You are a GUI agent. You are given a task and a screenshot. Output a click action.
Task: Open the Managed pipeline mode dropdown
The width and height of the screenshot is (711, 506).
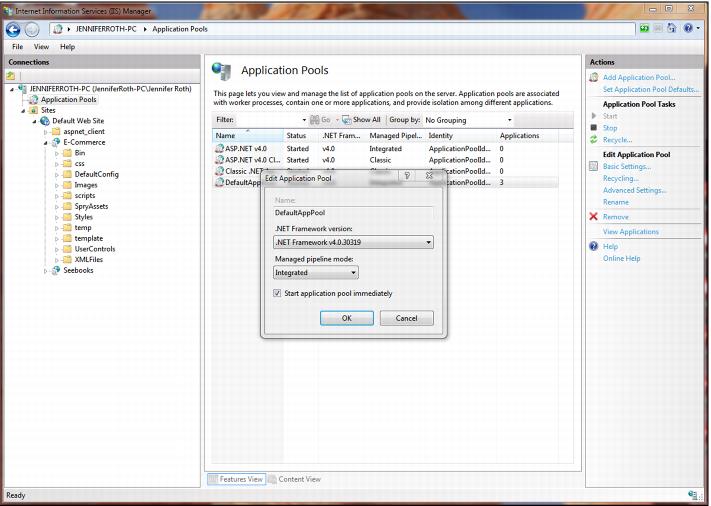click(353, 273)
